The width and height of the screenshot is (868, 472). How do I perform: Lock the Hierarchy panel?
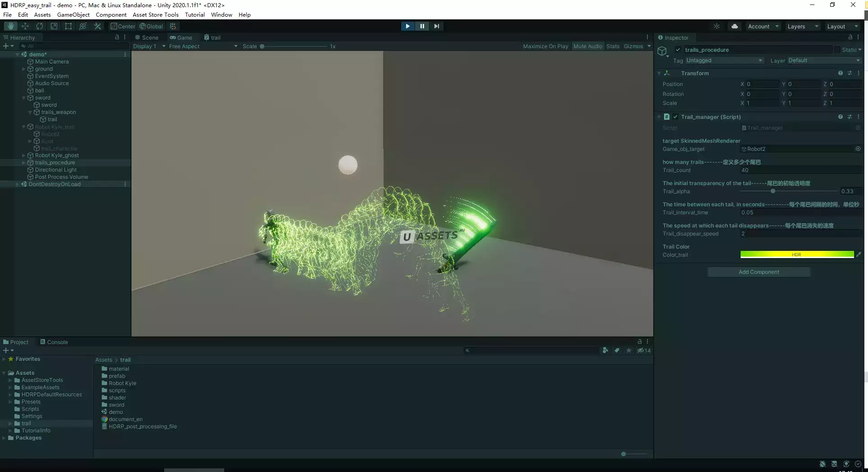click(117, 37)
